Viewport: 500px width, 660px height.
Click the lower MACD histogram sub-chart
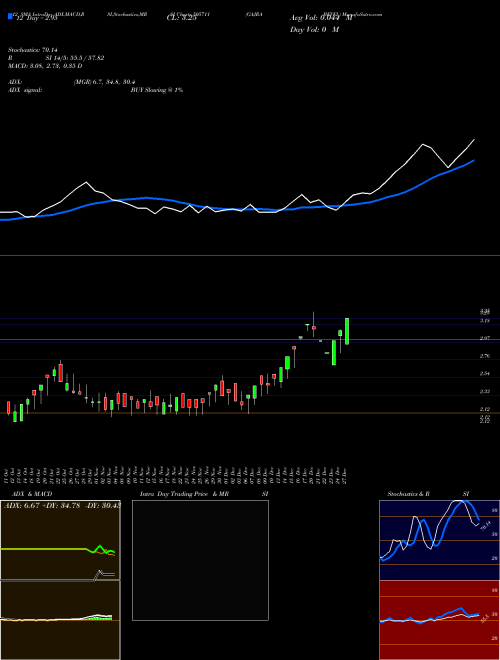[60, 620]
